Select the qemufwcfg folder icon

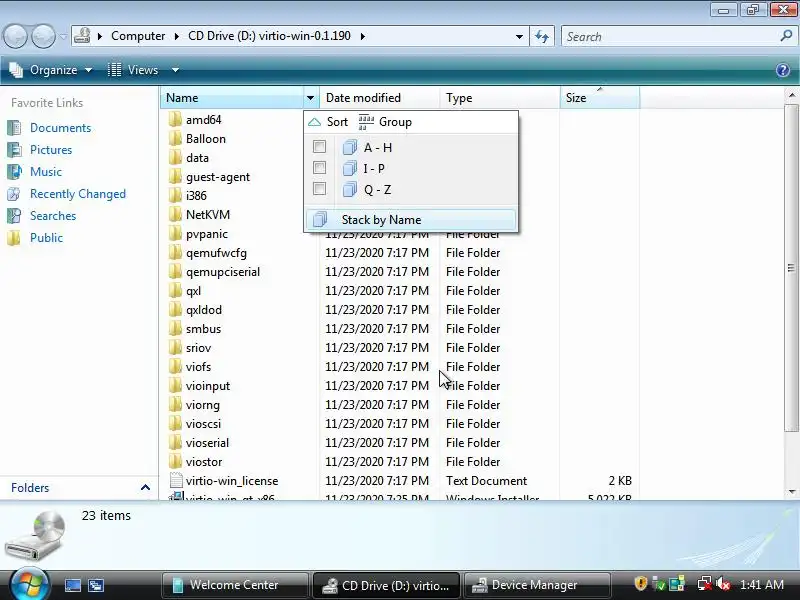coord(175,253)
